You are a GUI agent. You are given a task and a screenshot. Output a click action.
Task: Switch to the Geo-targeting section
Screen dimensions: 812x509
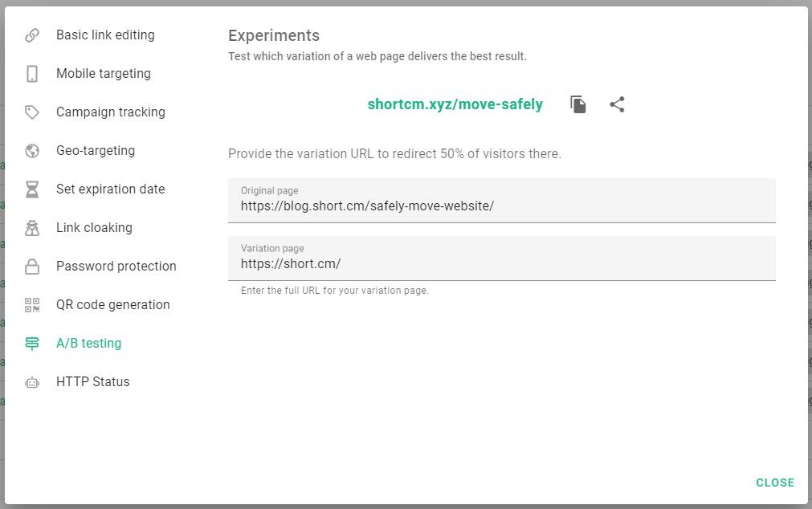(x=96, y=150)
